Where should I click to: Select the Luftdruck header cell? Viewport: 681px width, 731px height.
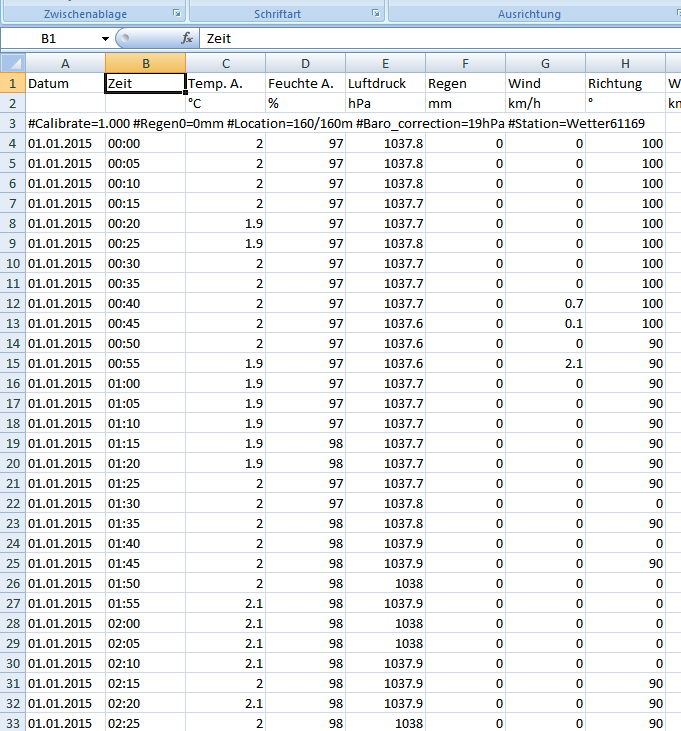coord(385,83)
